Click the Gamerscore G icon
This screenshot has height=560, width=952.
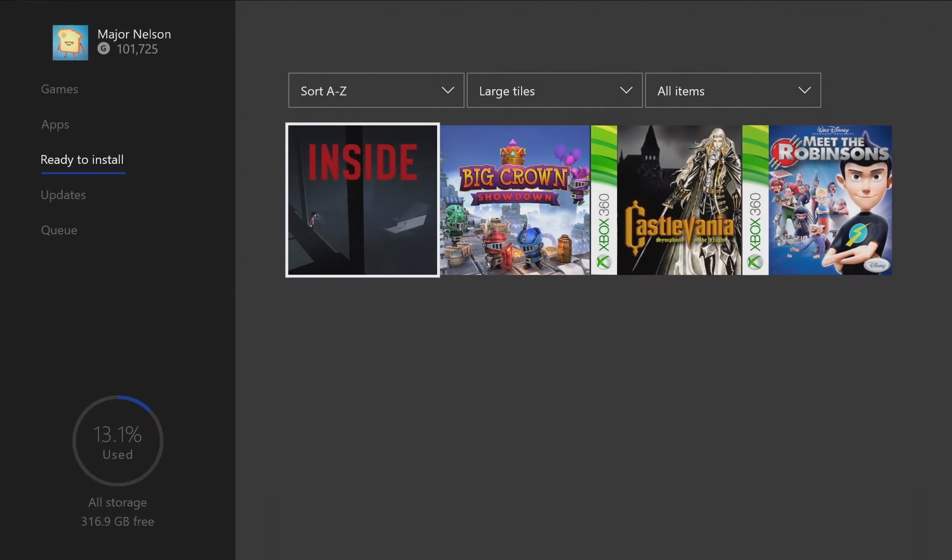click(x=104, y=49)
